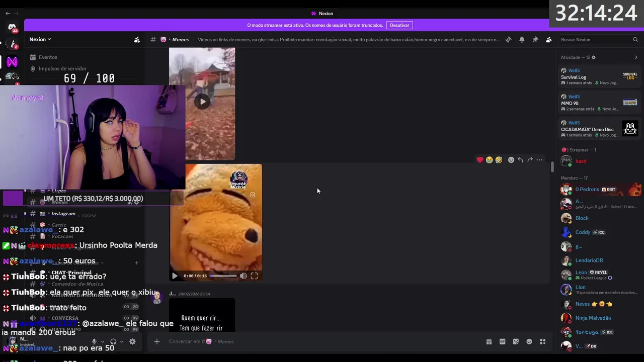Toggle microphone mute in user panel
This screenshot has width=644, height=362.
94,341
